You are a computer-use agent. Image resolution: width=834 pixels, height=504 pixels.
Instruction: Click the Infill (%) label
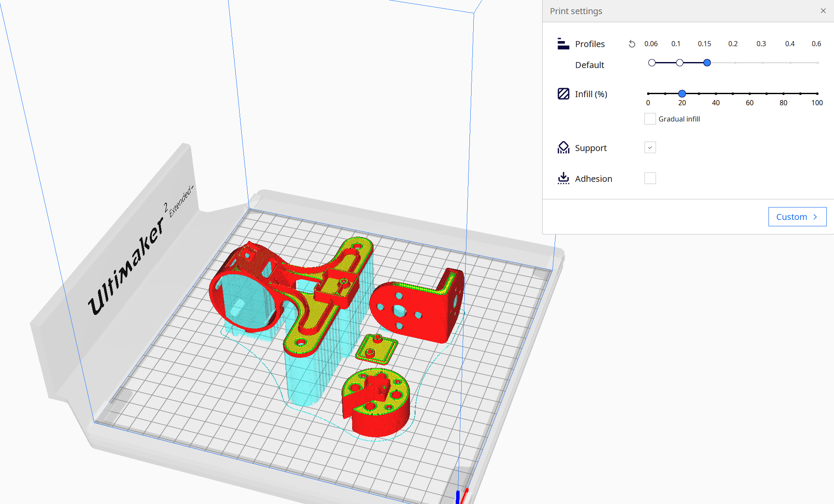click(591, 94)
